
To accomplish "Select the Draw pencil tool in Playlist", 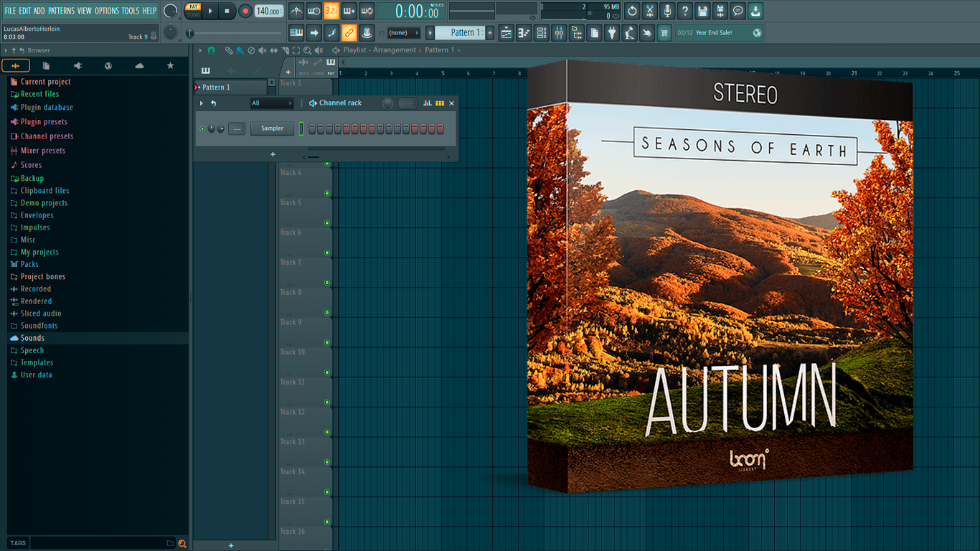I will [228, 50].
